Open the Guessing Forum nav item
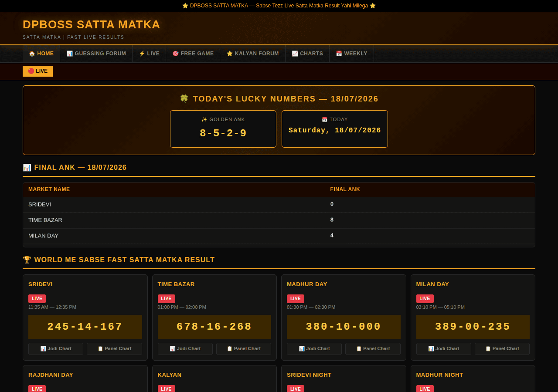Screen dimensions: 558x392 96,54
